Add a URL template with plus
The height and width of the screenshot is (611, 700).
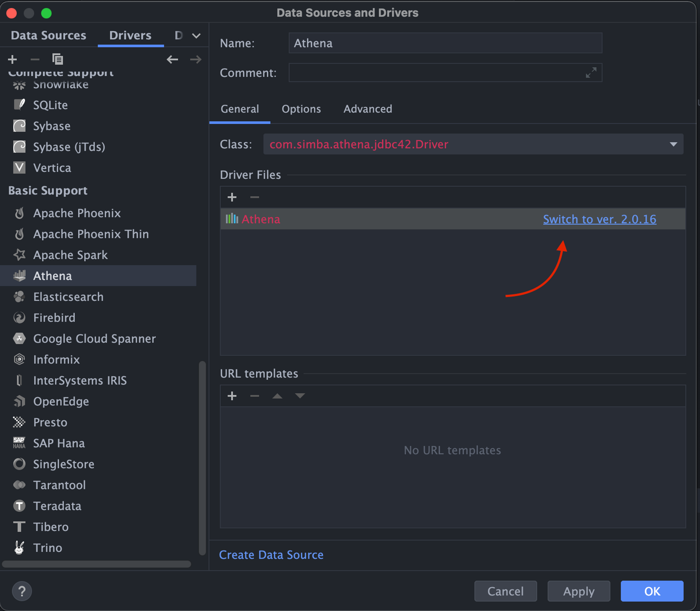click(x=232, y=396)
